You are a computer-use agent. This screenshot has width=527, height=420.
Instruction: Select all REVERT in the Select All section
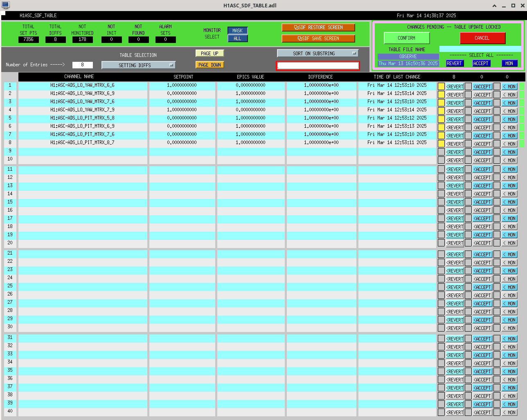(454, 63)
